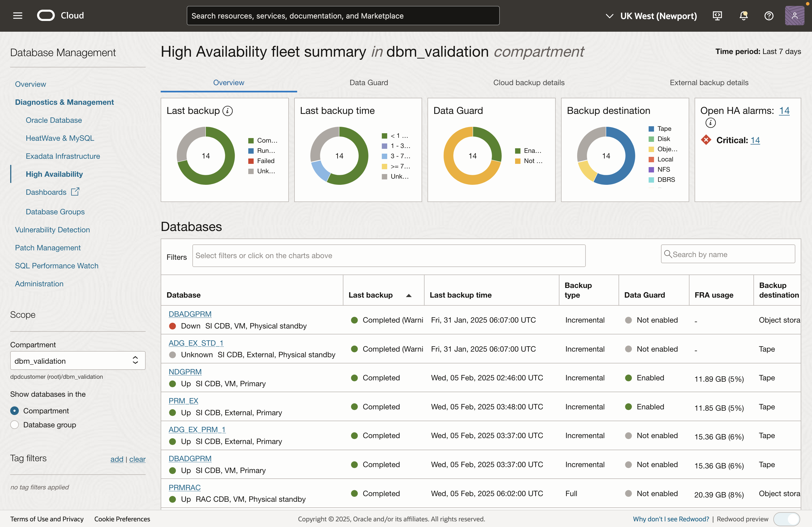The height and width of the screenshot is (527, 812).
Task: Switch to the Data Guard tab
Action: coord(368,82)
